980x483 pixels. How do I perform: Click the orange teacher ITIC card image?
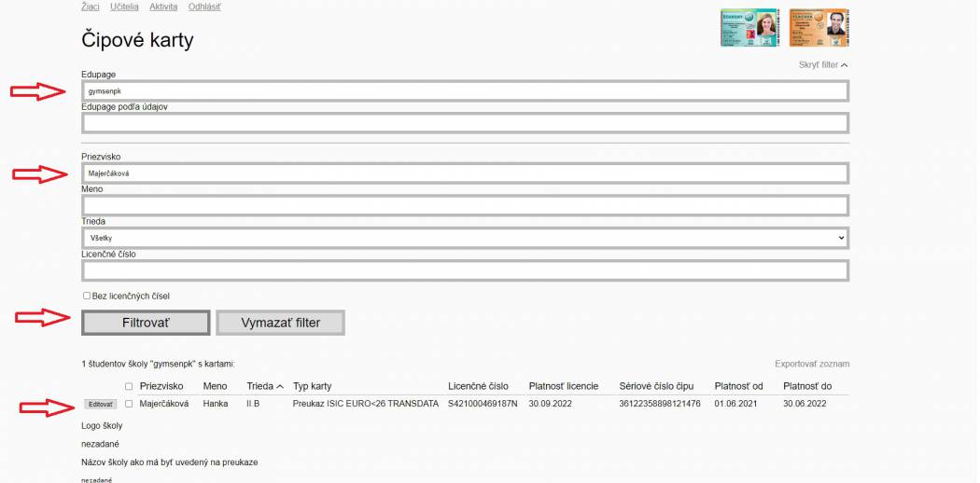point(819,28)
